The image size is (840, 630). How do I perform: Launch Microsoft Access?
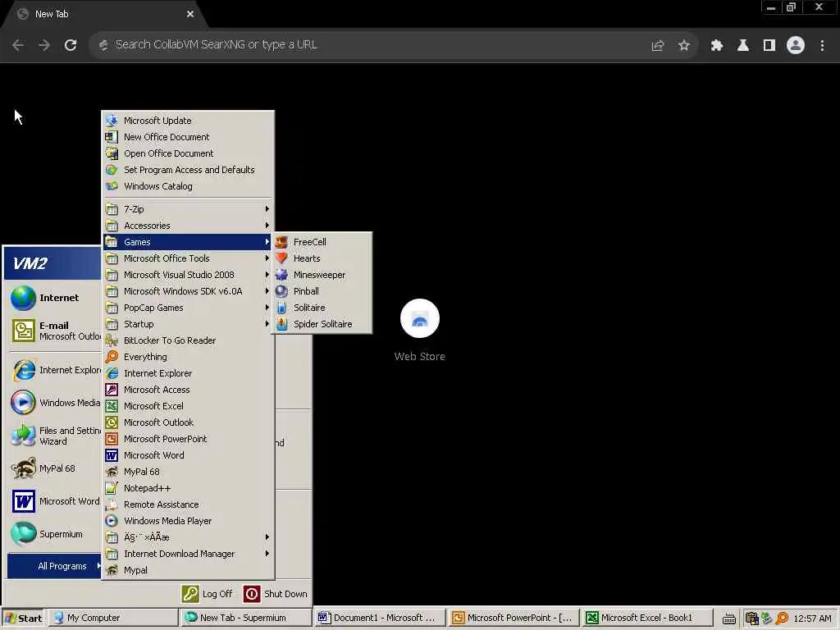point(188,390)
